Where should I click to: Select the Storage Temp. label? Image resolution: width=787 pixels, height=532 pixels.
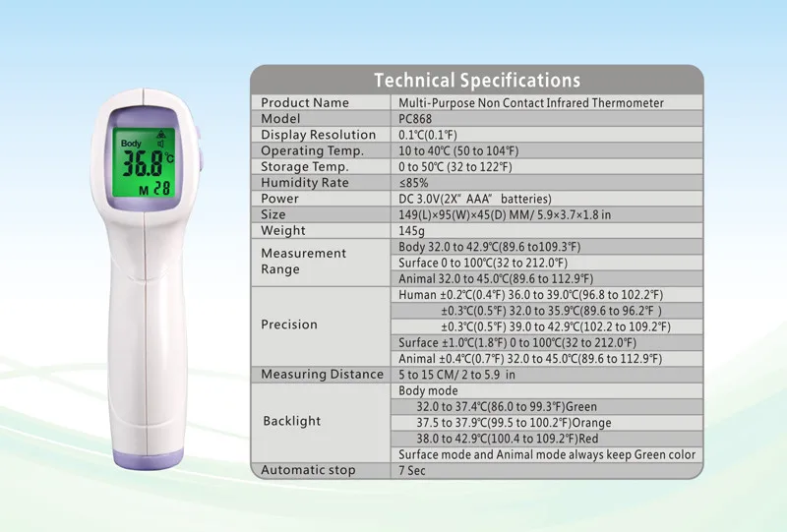pos(305,166)
